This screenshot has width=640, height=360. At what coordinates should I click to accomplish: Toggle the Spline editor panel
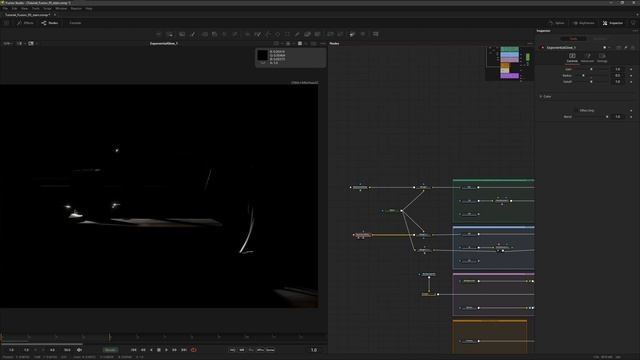coord(557,23)
